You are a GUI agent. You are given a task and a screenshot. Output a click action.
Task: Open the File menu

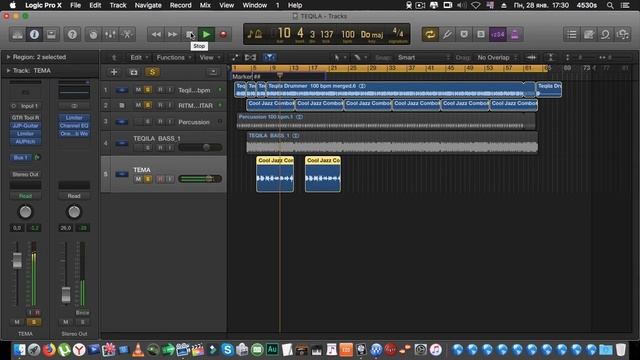pos(76,5)
